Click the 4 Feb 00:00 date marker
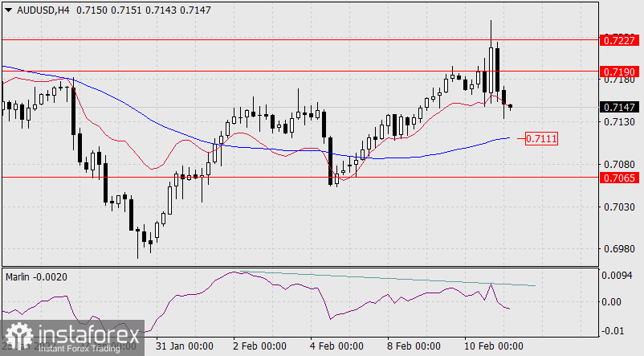Screen dimensions: 644x356 click(x=335, y=346)
